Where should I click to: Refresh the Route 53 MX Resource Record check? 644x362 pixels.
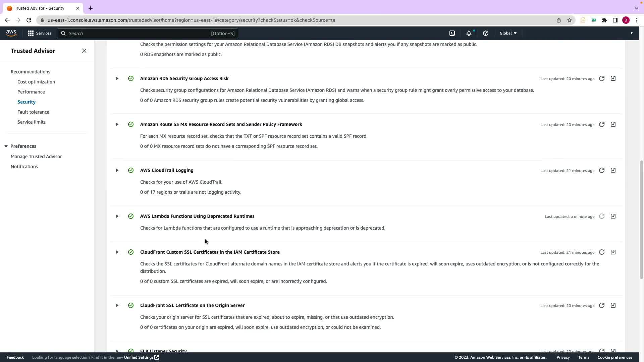click(x=602, y=124)
